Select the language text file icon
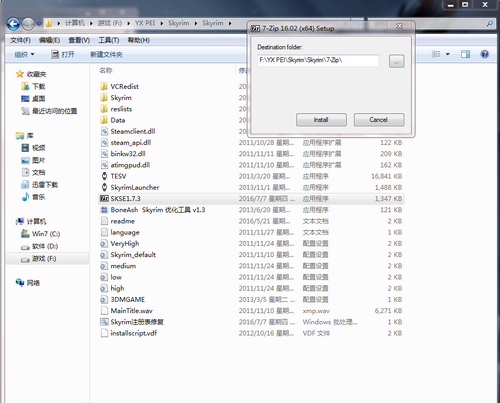Screen dimensions: 500x403 pos(104,232)
